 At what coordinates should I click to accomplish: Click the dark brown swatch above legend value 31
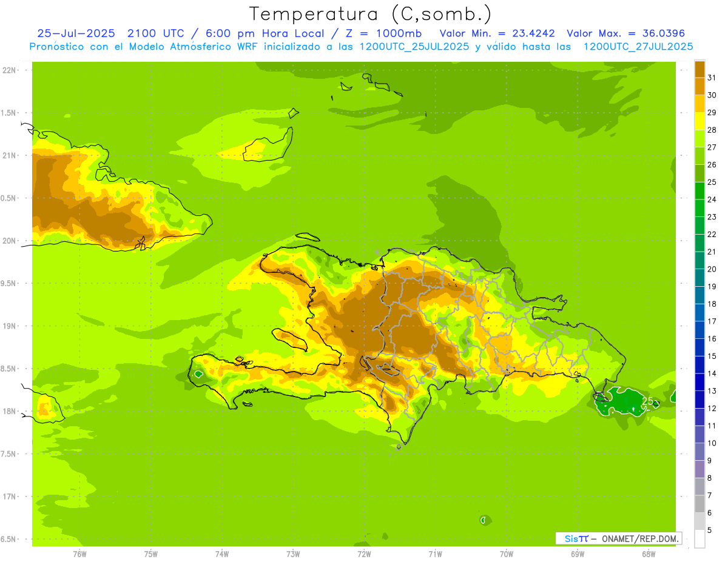699,69
